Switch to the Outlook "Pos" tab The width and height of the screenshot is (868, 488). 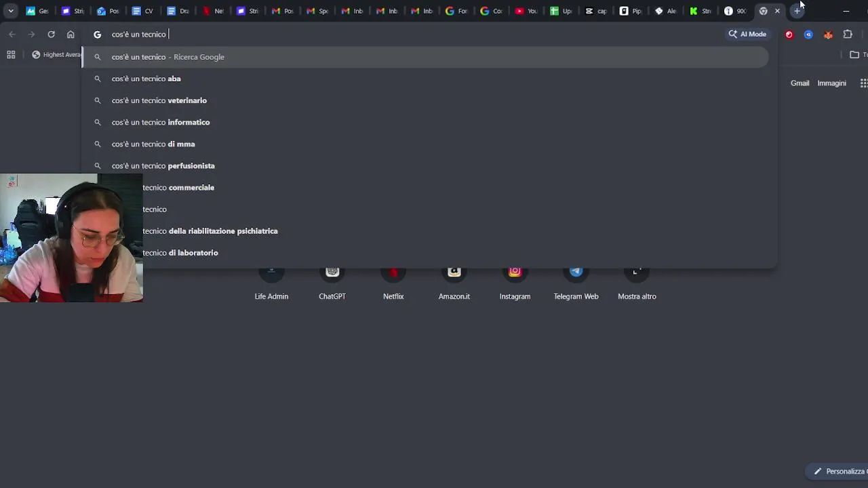(x=108, y=11)
